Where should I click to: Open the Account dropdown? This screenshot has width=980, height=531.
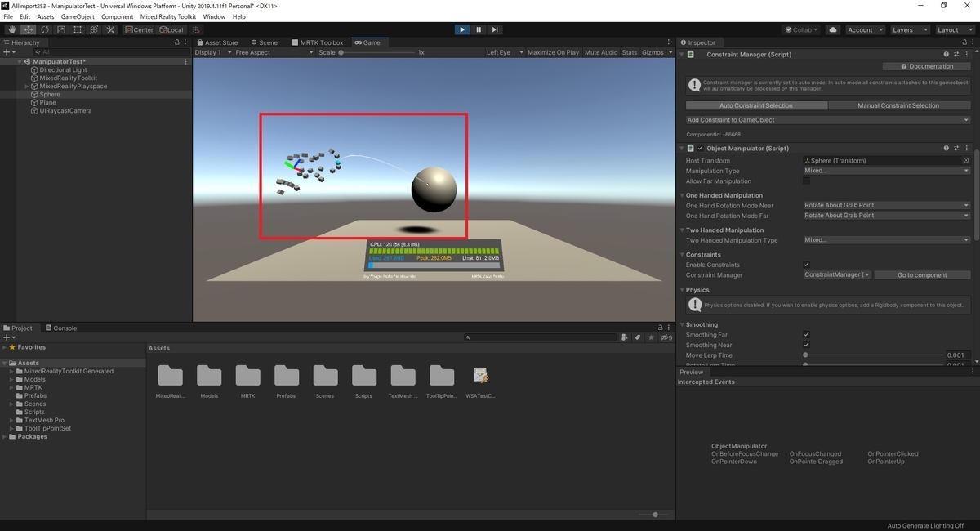click(865, 29)
